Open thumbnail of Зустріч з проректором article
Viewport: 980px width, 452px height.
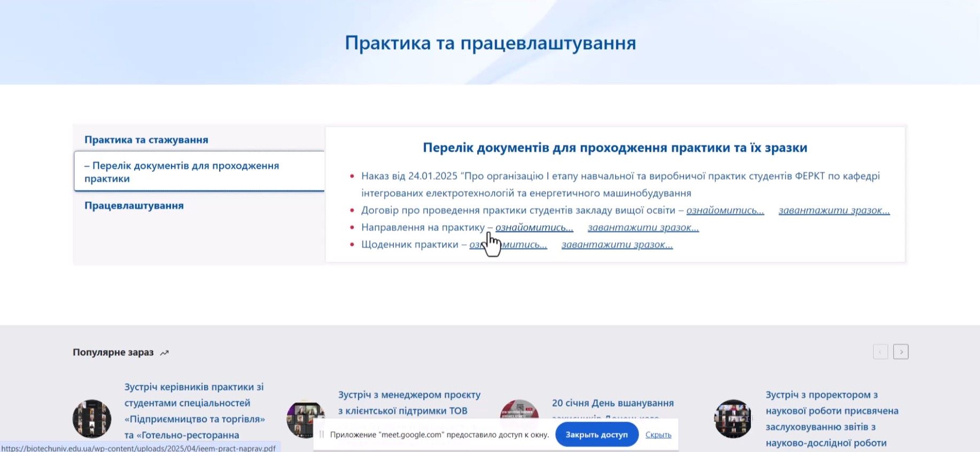point(733,418)
